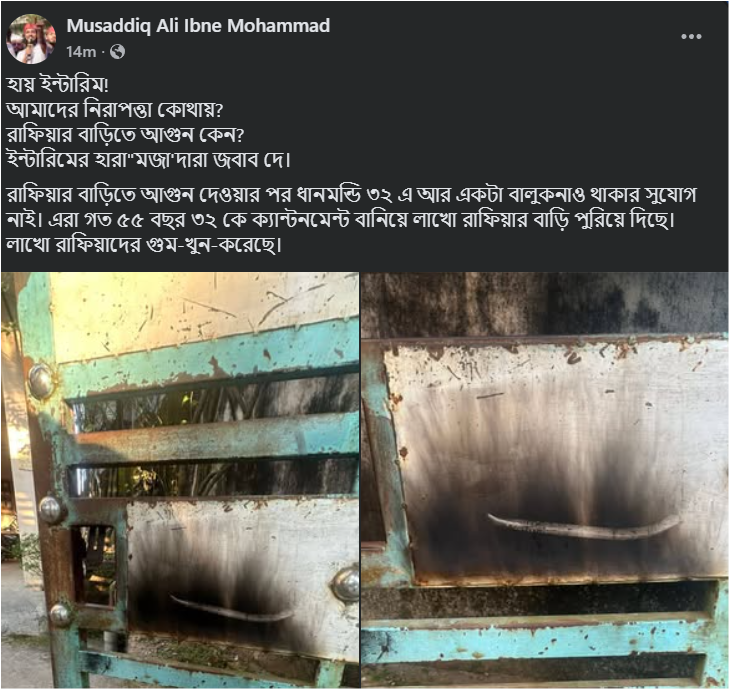Visit Musaddiq Ali Ibne Mohammad's profile name link
This screenshot has height=689, width=729.
pyautogui.click(x=198, y=26)
